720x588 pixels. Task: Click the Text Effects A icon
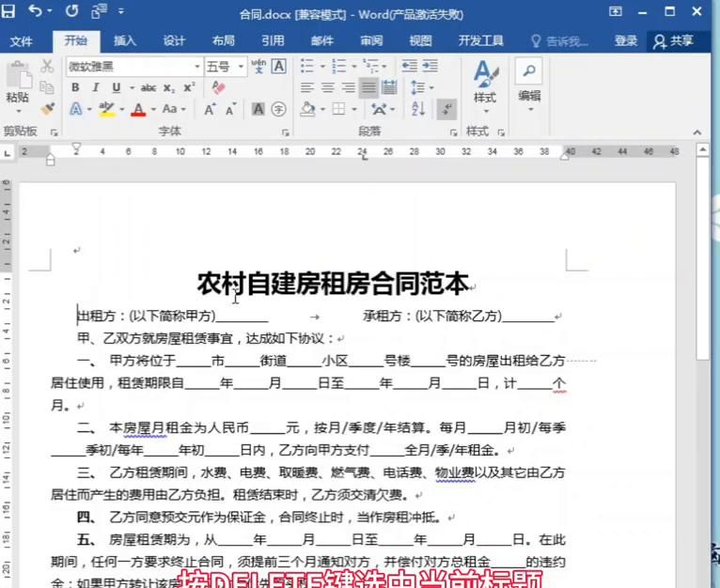76,109
